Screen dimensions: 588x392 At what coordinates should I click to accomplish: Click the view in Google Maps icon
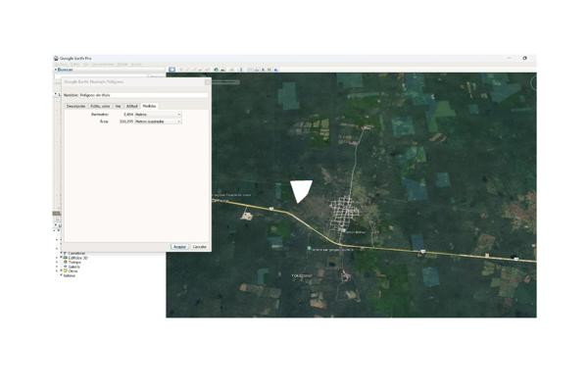(269, 70)
